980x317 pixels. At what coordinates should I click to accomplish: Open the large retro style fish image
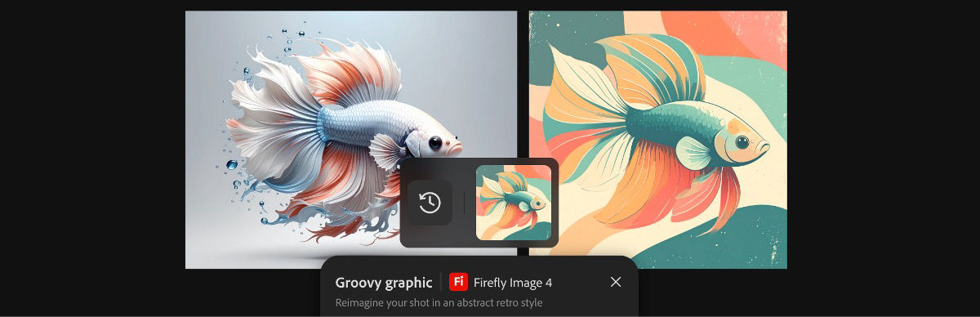[658, 140]
